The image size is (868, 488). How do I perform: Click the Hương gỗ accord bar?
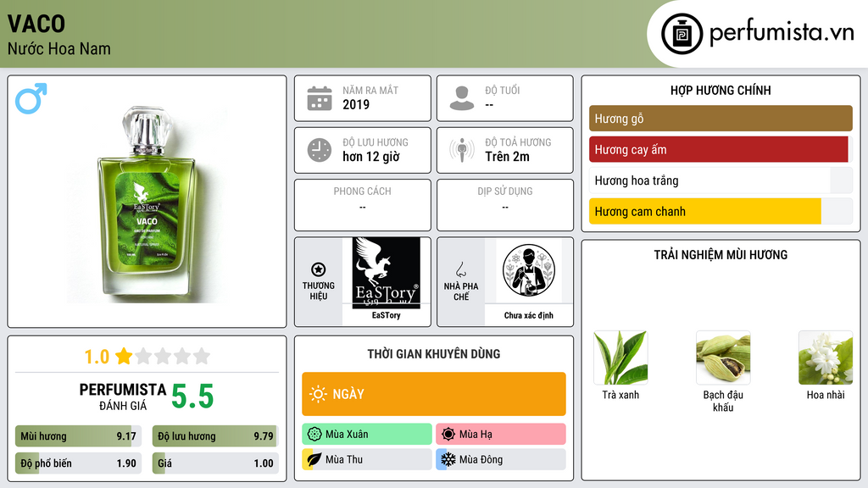[x=721, y=119]
